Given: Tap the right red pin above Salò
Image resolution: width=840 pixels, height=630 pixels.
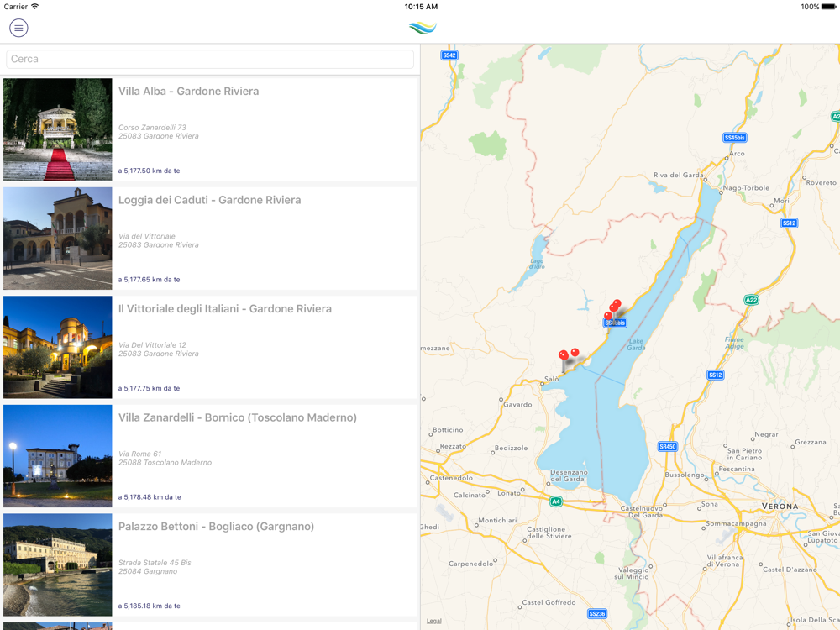Looking at the screenshot, I should [575, 353].
